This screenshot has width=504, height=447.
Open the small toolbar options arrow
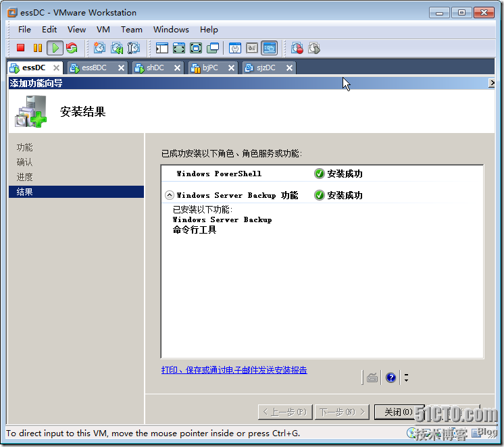point(406,377)
